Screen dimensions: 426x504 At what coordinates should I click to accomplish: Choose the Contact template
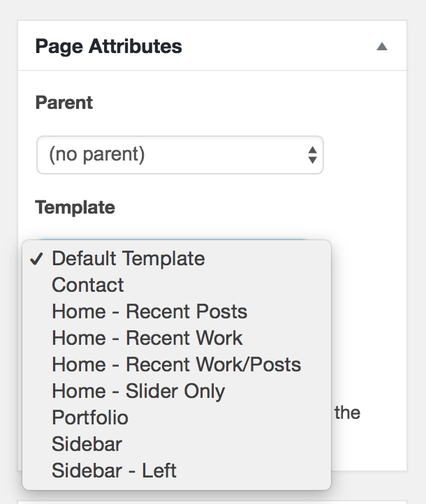pos(177,285)
